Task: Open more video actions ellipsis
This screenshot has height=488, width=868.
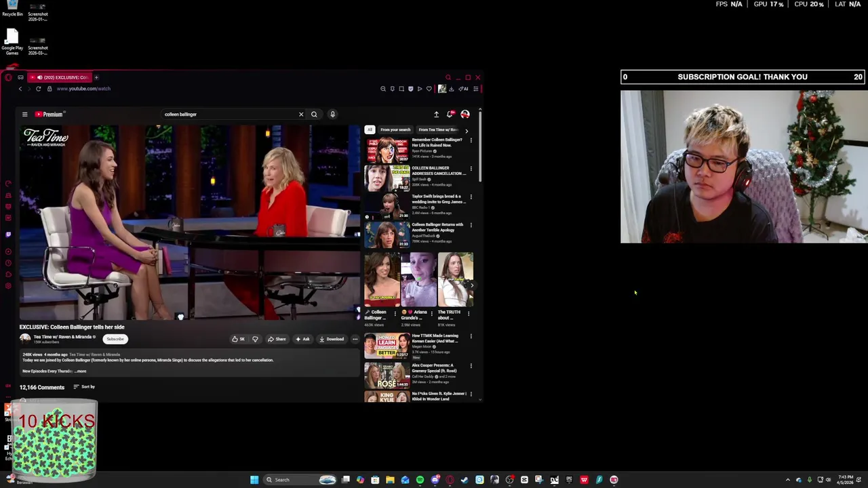Action: [355, 339]
